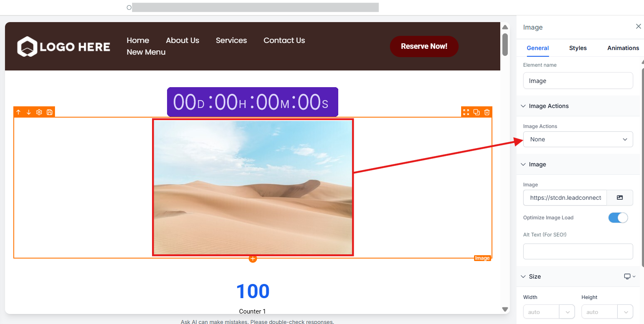Click the About Us navigation link
Viewport: 644px width, 324px height.
coord(182,40)
